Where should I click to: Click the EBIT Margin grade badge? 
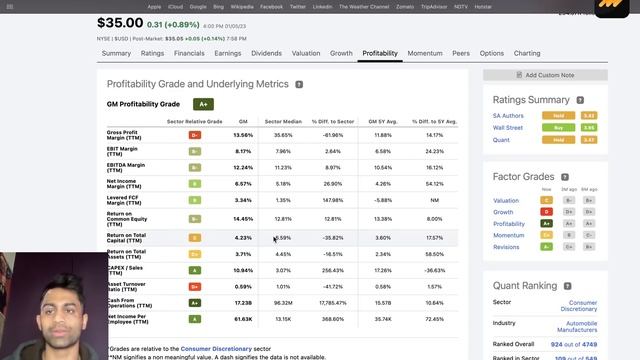click(195, 151)
